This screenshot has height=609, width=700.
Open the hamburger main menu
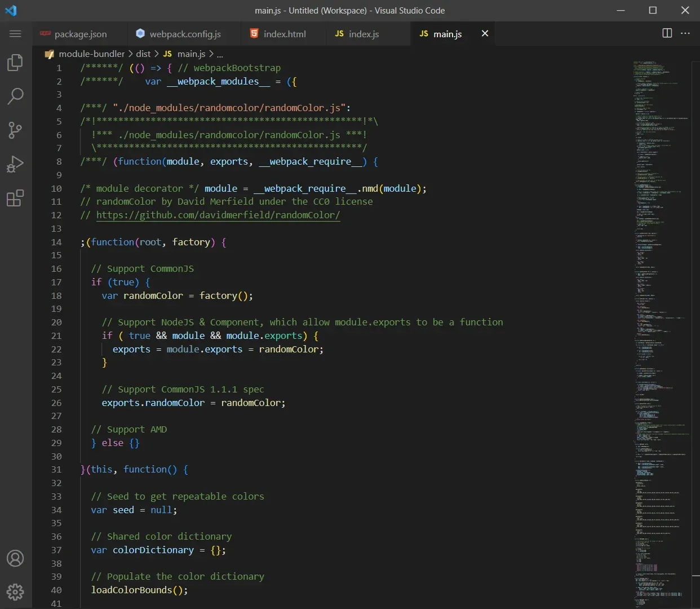pos(15,33)
